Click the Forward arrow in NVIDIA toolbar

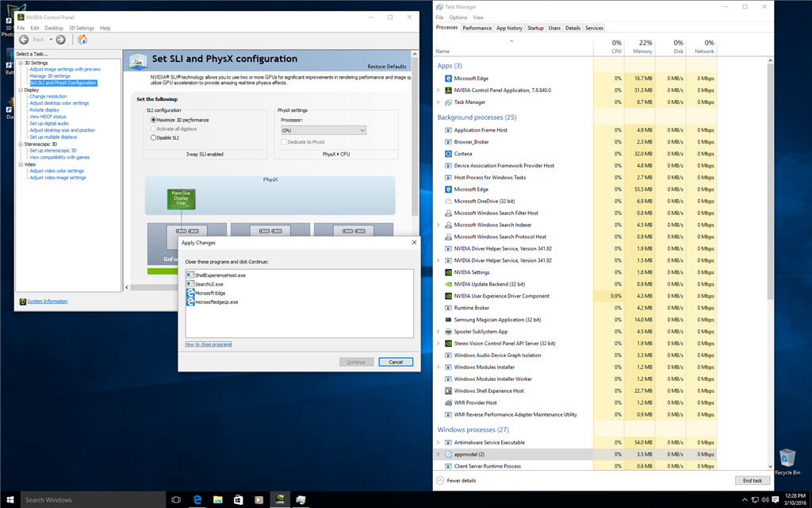tap(60, 40)
